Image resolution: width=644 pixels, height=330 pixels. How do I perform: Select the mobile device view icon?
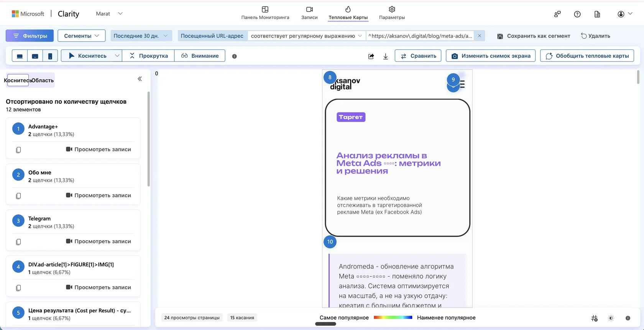pos(50,56)
